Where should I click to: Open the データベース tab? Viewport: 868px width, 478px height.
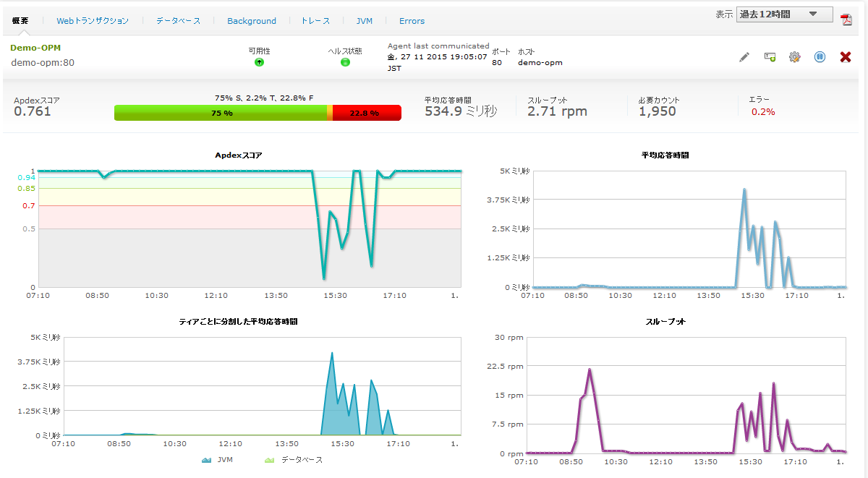[x=178, y=21]
